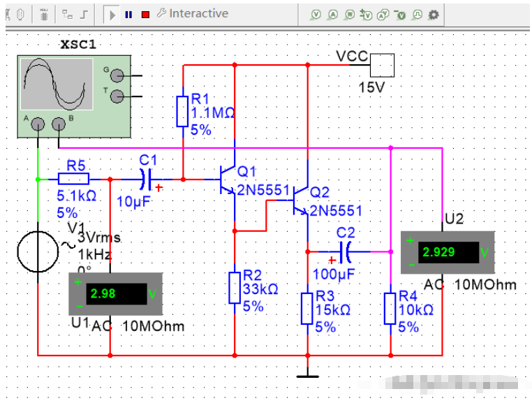Open the Interactive simulation settings

tap(193, 13)
